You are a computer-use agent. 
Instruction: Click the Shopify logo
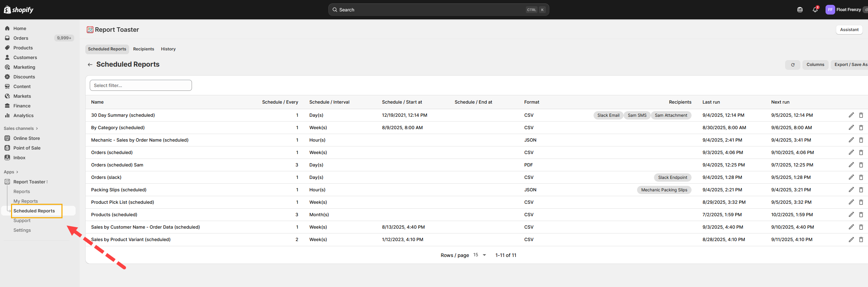(19, 10)
